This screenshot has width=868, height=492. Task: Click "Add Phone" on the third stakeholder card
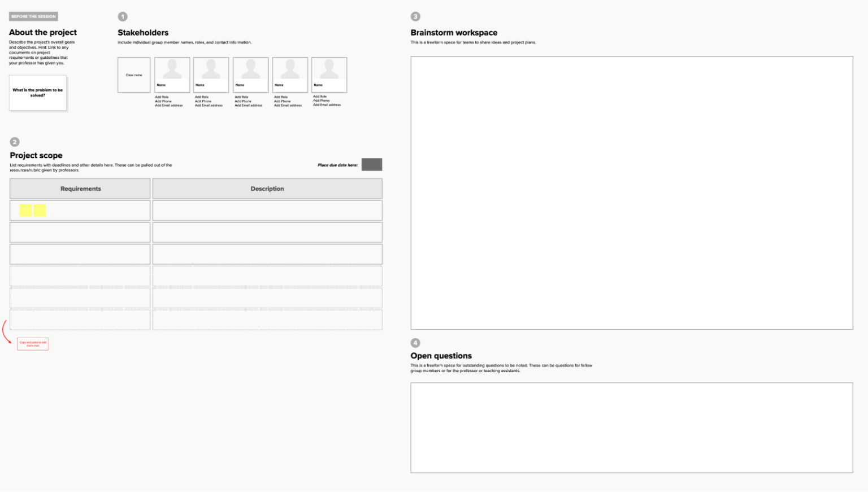(x=241, y=101)
